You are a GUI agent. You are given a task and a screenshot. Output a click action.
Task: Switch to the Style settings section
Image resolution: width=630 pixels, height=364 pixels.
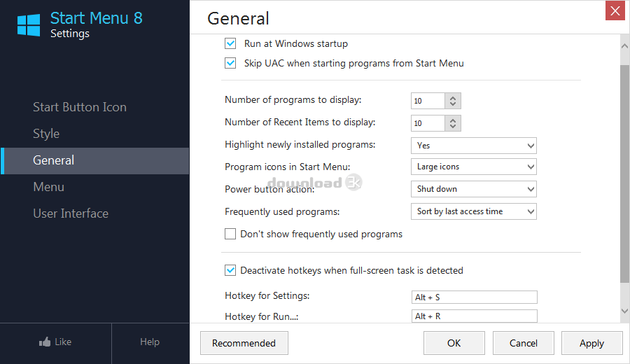click(46, 134)
